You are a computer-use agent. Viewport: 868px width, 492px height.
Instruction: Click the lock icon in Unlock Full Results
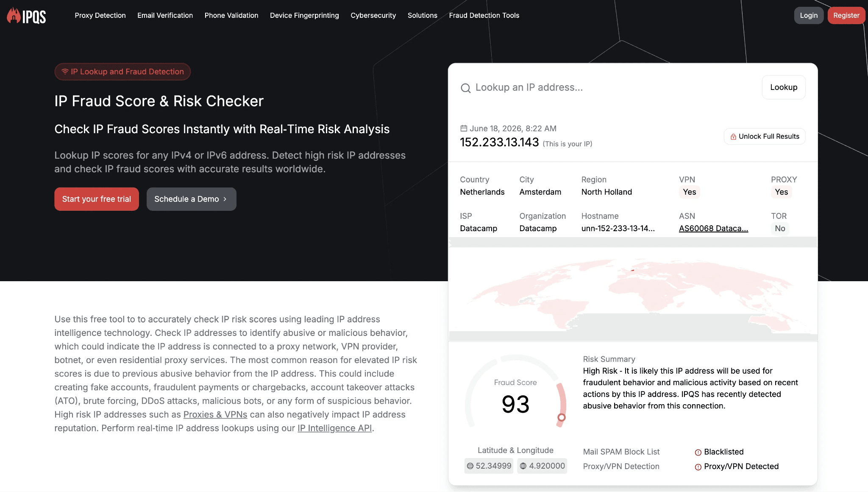tap(733, 137)
